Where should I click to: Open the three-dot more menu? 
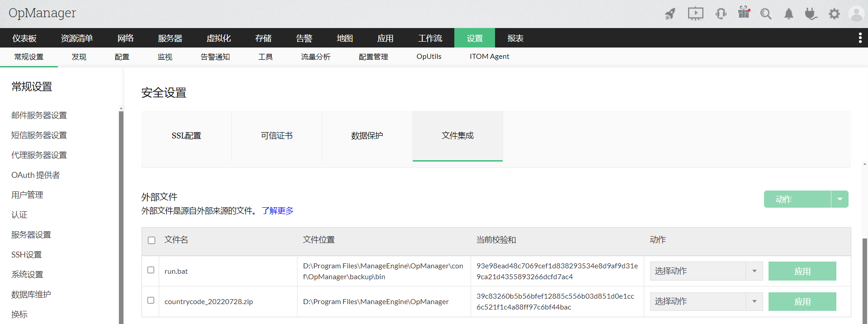860,38
